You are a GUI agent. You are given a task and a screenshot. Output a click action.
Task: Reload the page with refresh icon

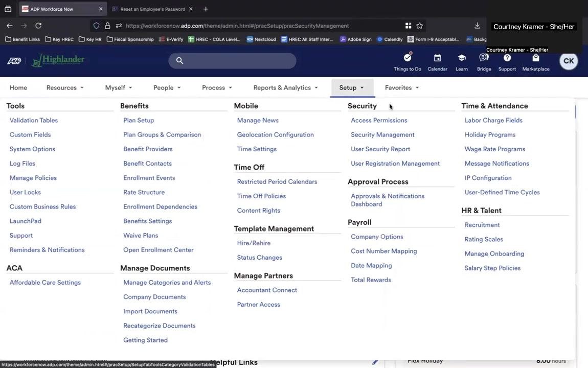tap(38, 26)
